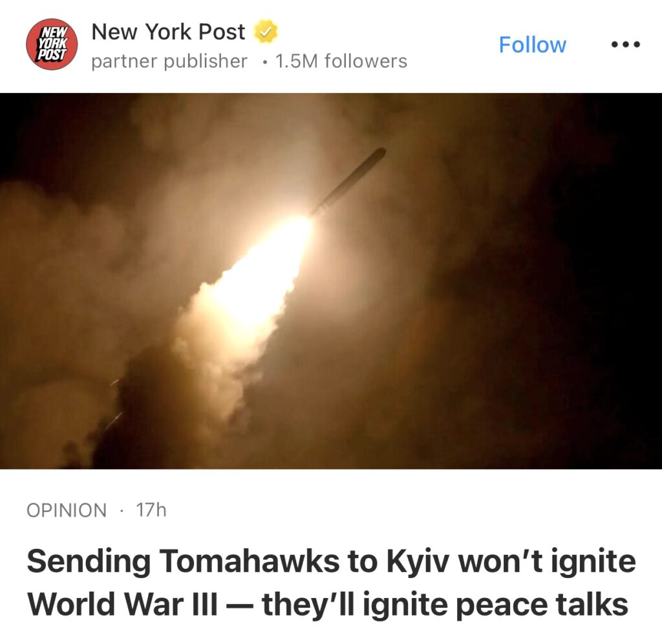Click the word followers beside 1.5M

(x=366, y=61)
